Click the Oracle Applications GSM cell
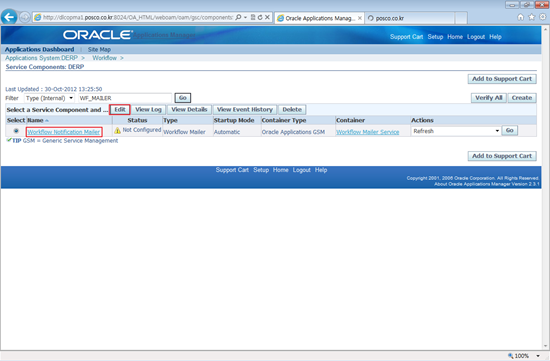Image resolution: width=550 pixels, height=361 pixels. point(293,132)
